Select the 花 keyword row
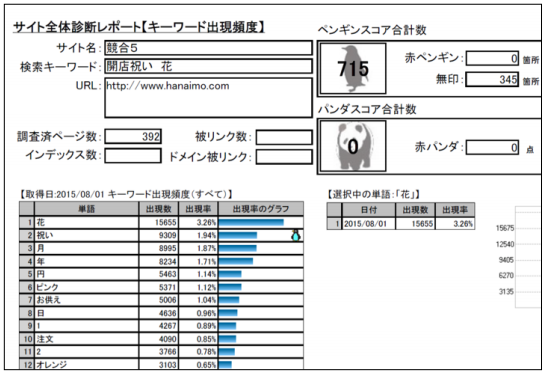Screen dimensions: 546x374 point(161,222)
